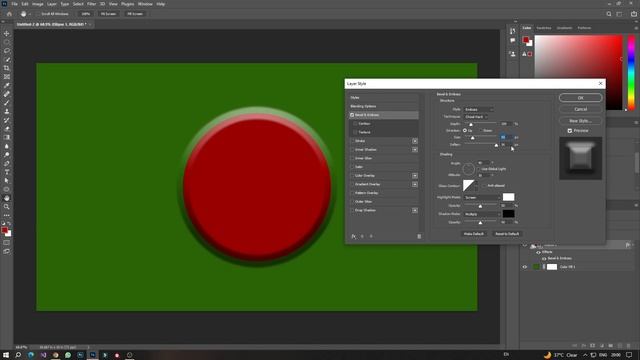This screenshot has height=360, width=640.
Task: Click the New Style button
Action: (580, 121)
